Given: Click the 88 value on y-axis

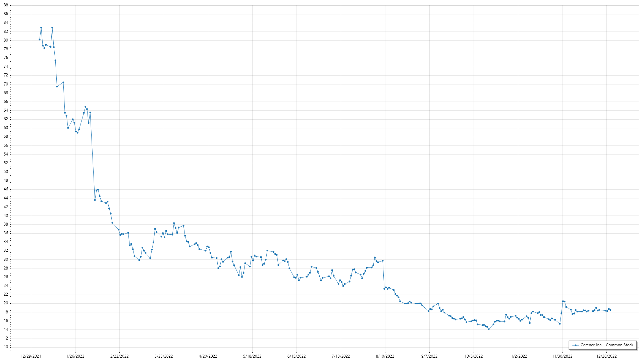Looking at the screenshot, I should tap(6, 5).
